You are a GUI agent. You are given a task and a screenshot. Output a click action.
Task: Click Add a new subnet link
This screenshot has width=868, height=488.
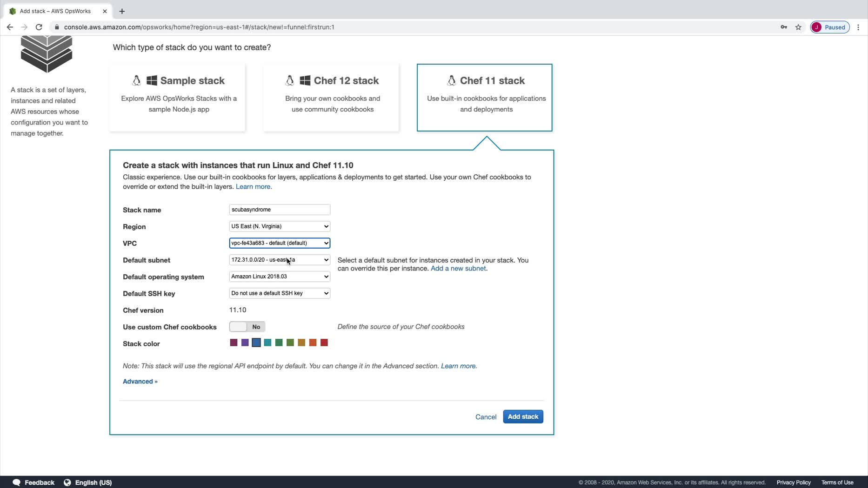point(458,269)
